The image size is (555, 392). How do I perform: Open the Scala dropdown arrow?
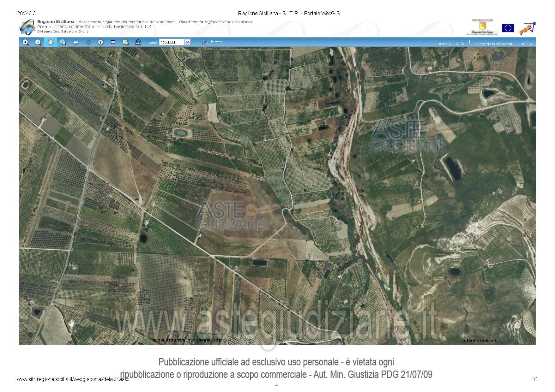pyautogui.click(x=187, y=42)
